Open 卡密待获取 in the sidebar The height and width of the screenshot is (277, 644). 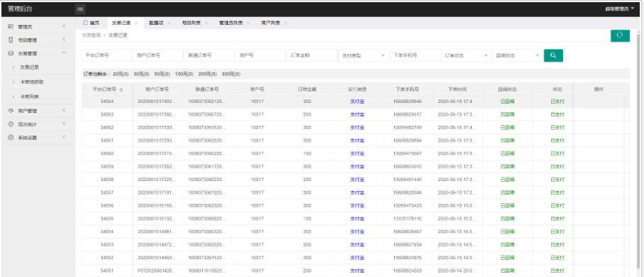32,82
